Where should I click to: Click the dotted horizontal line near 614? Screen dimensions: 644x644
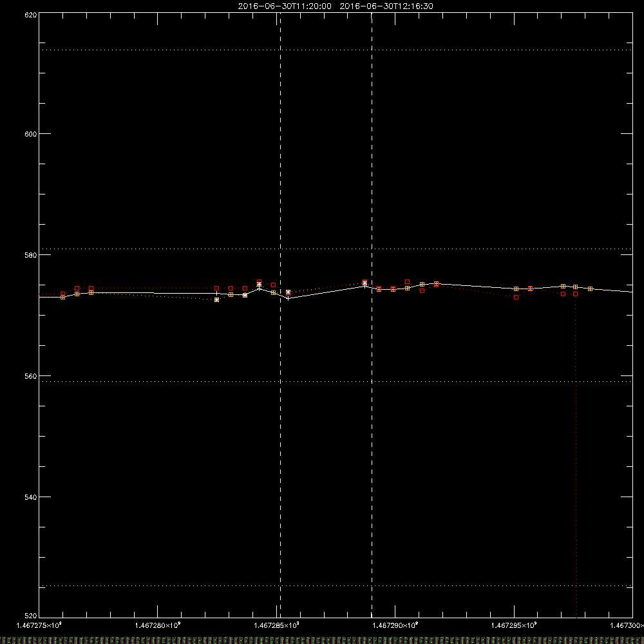pos(336,50)
